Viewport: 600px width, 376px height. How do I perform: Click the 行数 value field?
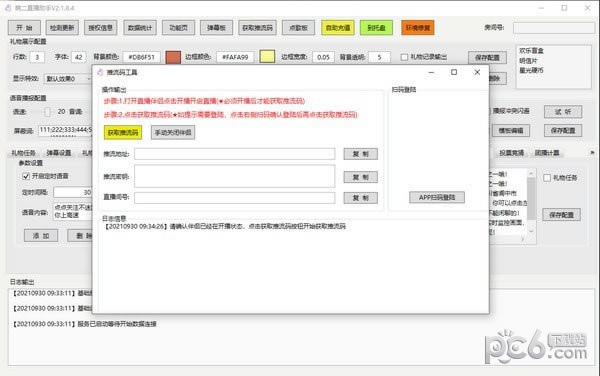(x=37, y=57)
